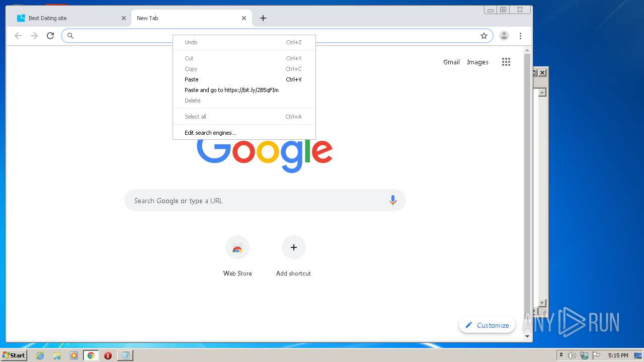Click the volume speaker tray icon
This screenshot has width=644, height=362.
pos(572,355)
